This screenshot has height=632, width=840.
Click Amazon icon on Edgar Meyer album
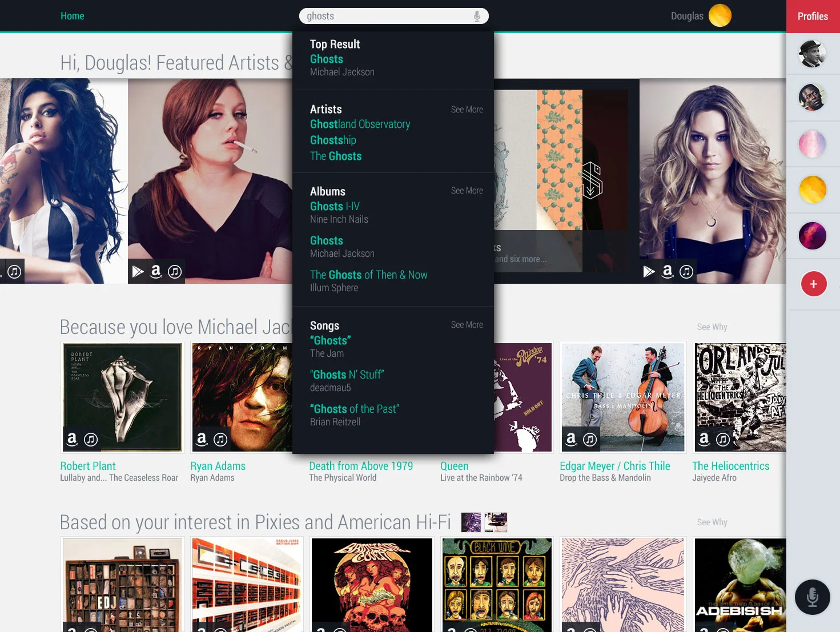(571, 439)
